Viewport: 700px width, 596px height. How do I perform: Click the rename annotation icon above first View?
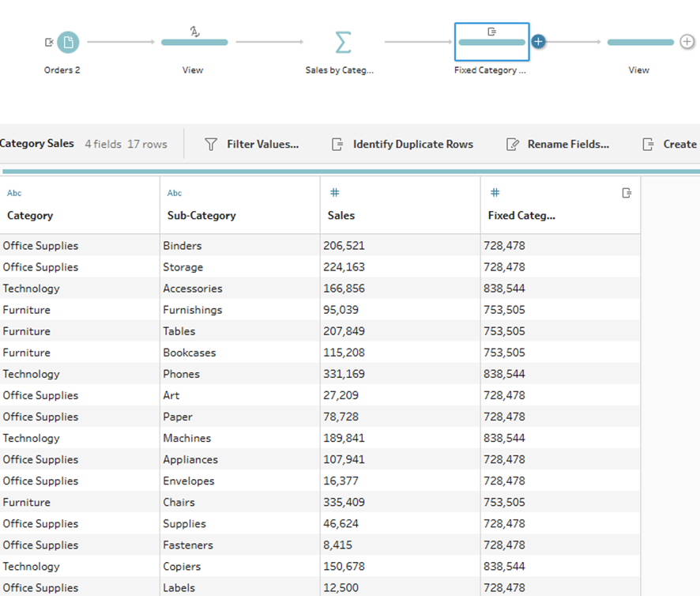194,31
